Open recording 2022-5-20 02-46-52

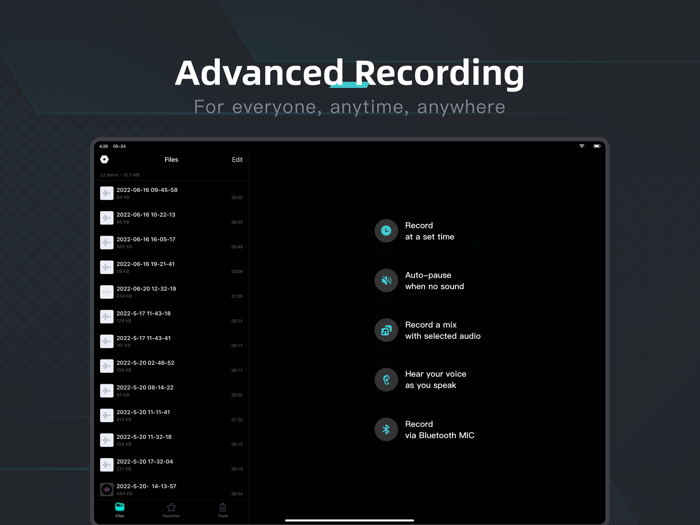171,366
